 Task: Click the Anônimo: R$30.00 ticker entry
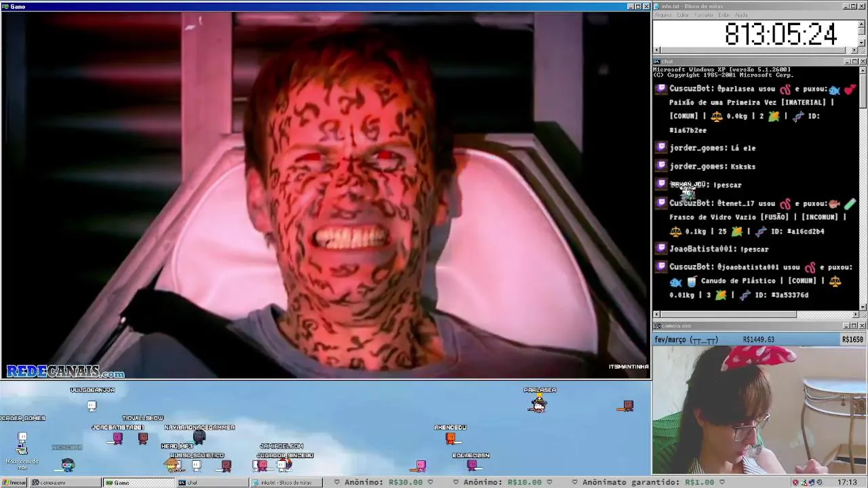(x=384, y=483)
